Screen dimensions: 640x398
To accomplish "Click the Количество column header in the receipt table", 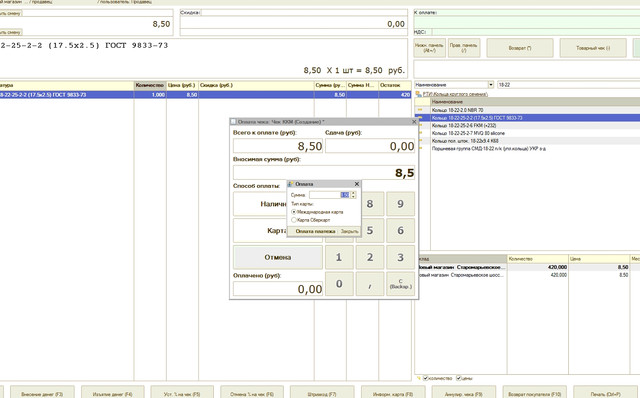I will (150, 85).
